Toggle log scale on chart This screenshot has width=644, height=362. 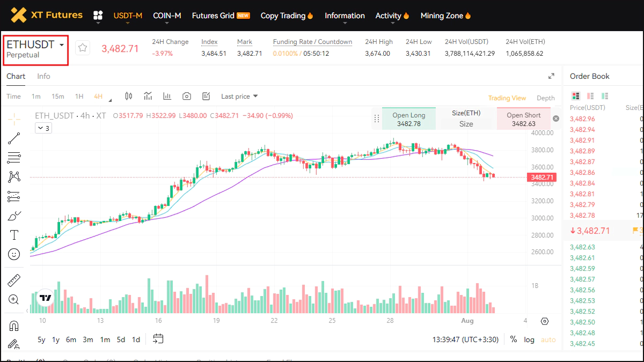tap(529, 339)
